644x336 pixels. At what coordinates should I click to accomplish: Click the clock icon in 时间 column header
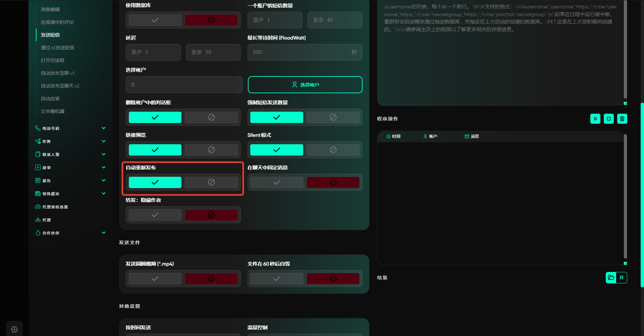(x=388, y=136)
